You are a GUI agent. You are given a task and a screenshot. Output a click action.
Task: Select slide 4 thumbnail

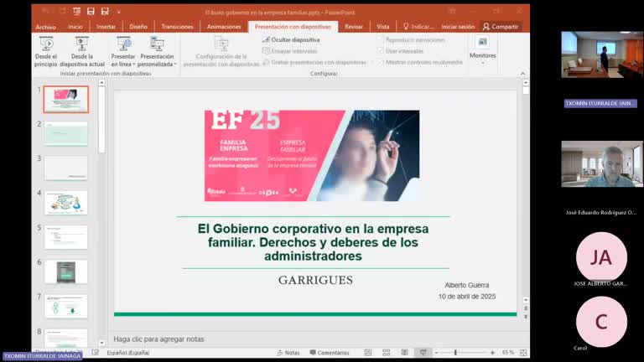click(65, 203)
